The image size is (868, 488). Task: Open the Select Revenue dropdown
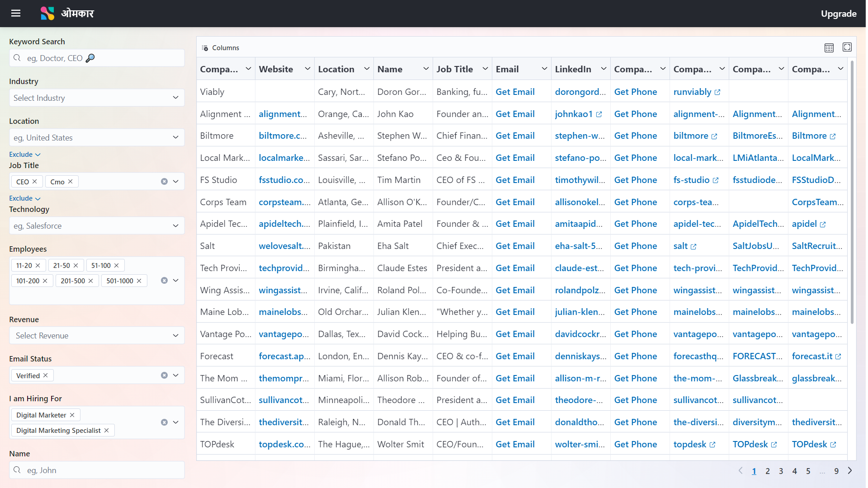(97, 336)
